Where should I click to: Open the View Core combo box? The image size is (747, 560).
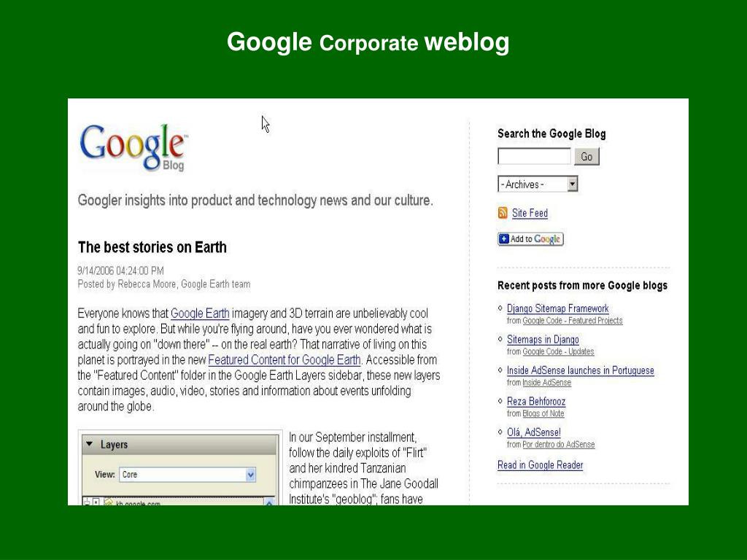[187, 474]
